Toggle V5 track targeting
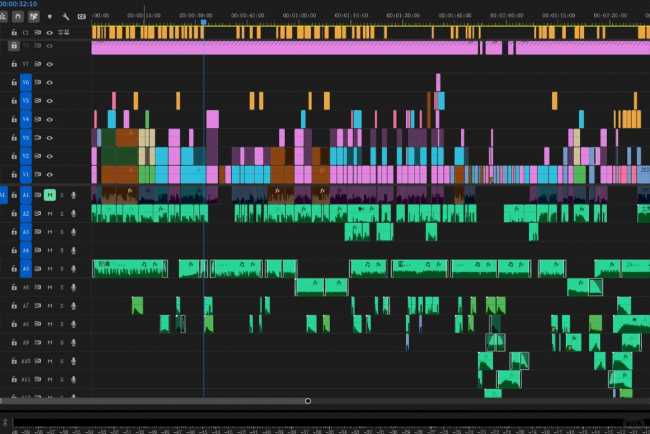 pos(26,101)
